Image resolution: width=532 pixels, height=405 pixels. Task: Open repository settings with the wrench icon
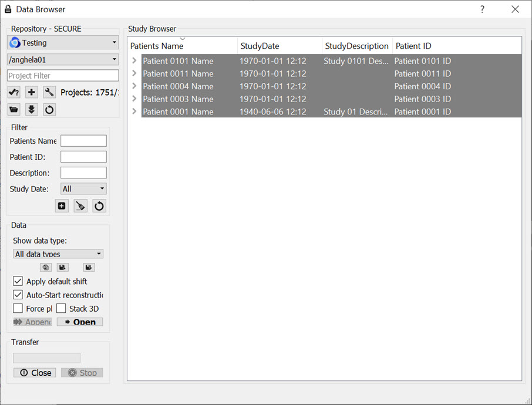click(49, 92)
